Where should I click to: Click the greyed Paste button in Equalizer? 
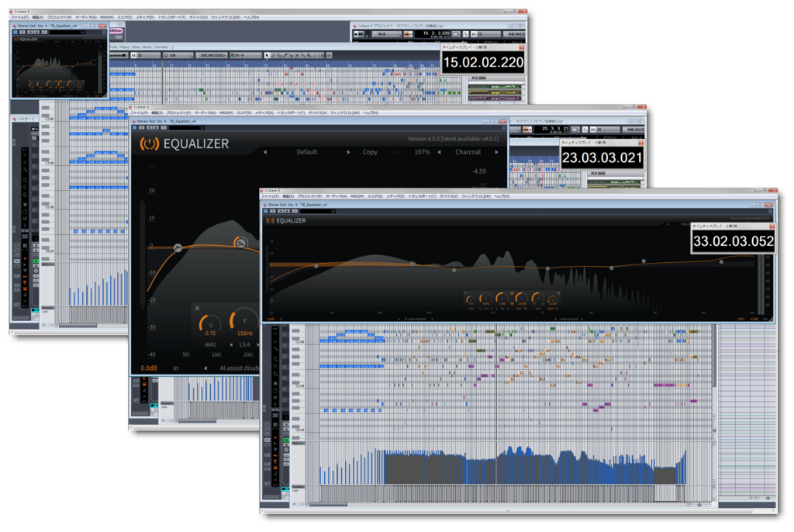tap(396, 152)
